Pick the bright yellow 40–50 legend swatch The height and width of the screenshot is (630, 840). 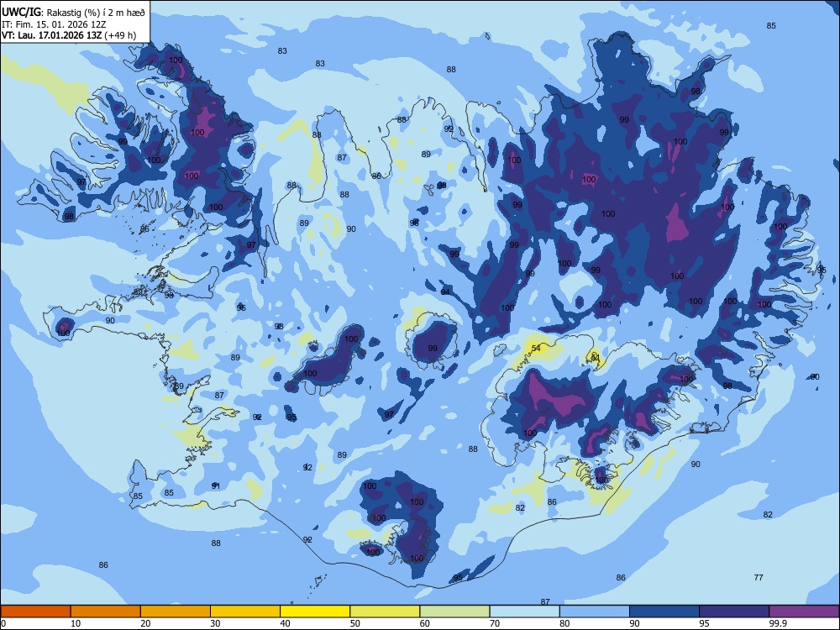315,612
